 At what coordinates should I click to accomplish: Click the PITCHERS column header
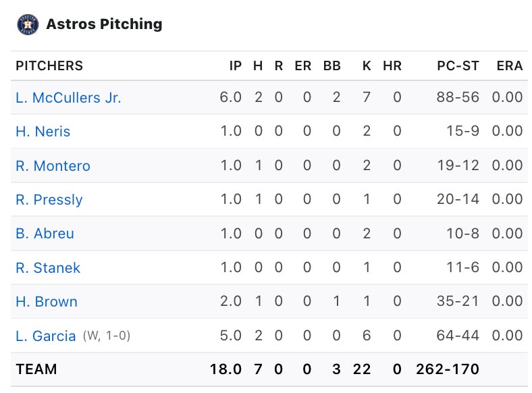coord(49,65)
